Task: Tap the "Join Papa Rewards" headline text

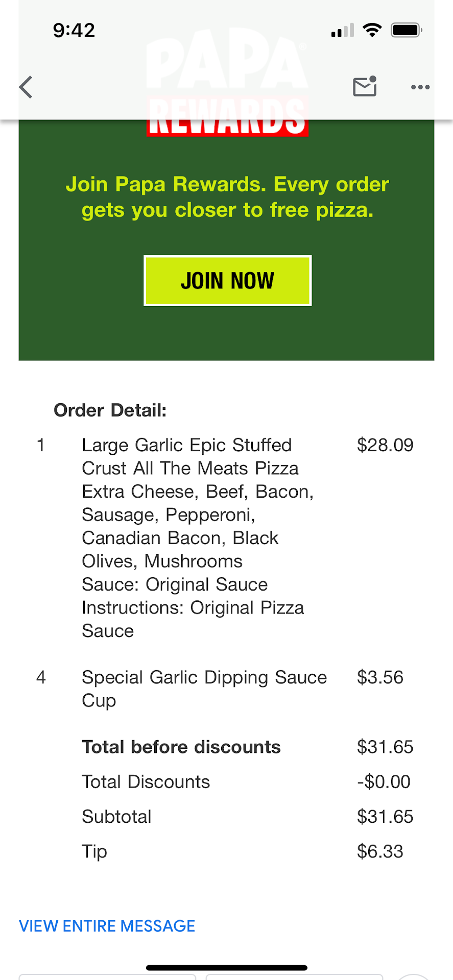Action: pyautogui.click(x=227, y=197)
